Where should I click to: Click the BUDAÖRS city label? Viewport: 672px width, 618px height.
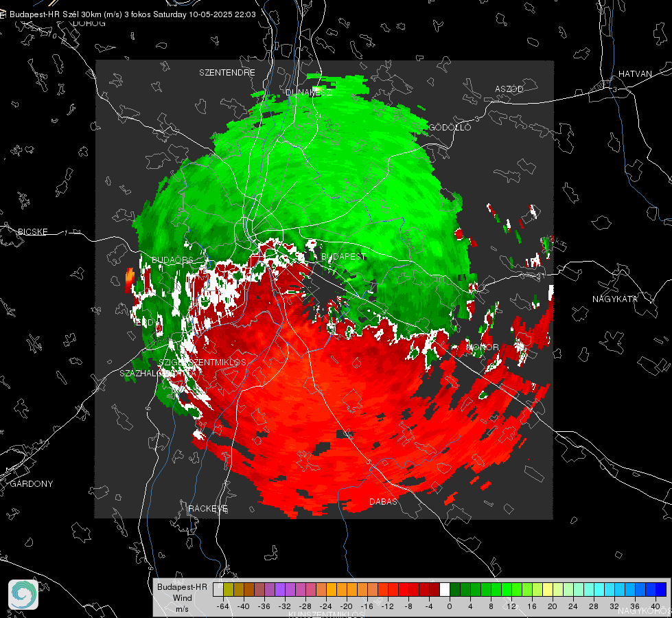173,260
